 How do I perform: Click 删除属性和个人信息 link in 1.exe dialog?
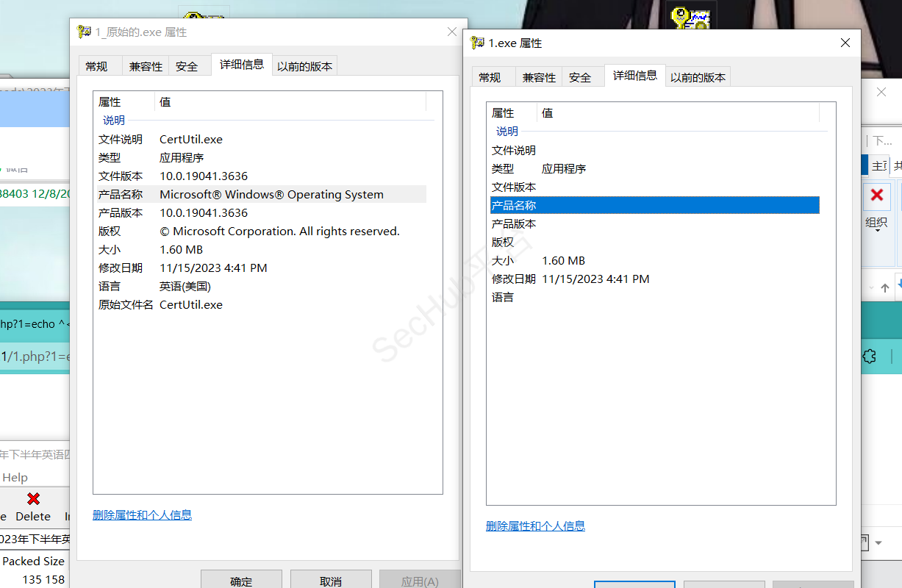[x=535, y=526]
